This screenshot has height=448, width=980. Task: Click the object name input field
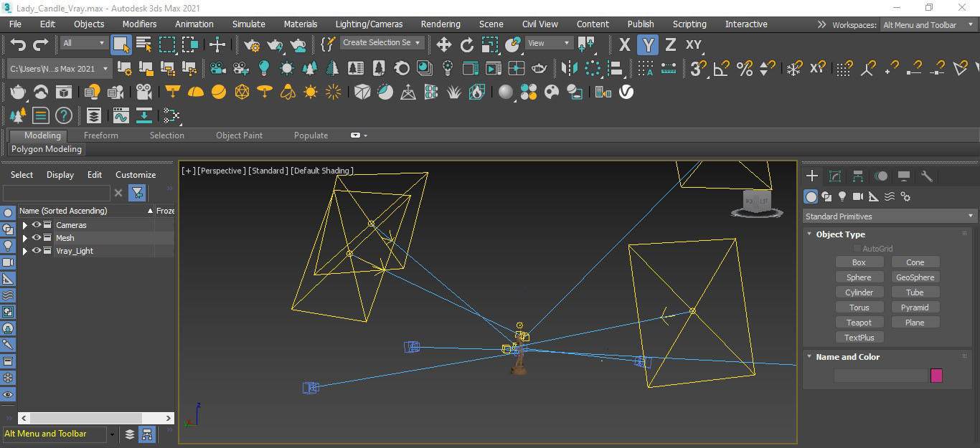(880, 376)
